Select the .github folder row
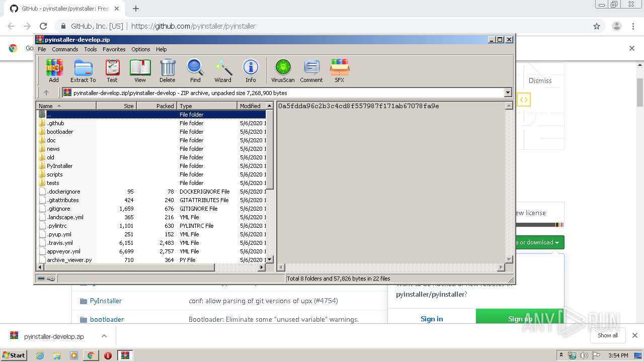Viewport: 644px width, 362px height. pos(151,123)
